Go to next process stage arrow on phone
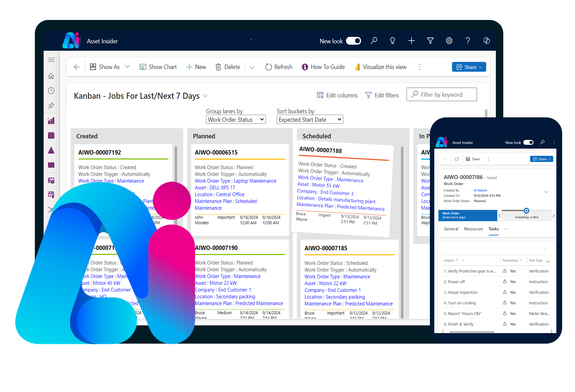This screenshot has height=392, width=575. (x=553, y=215)
